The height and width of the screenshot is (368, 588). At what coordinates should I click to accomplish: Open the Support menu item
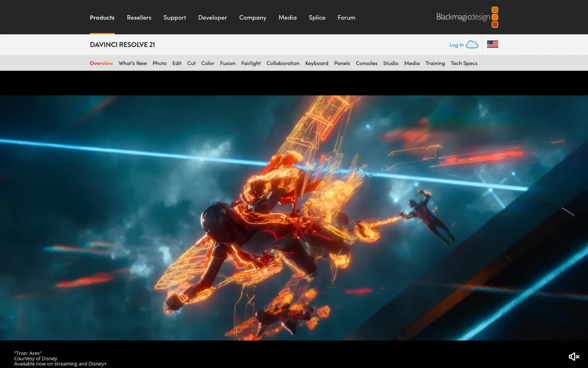pyautogui.click(x=175, y=18)
